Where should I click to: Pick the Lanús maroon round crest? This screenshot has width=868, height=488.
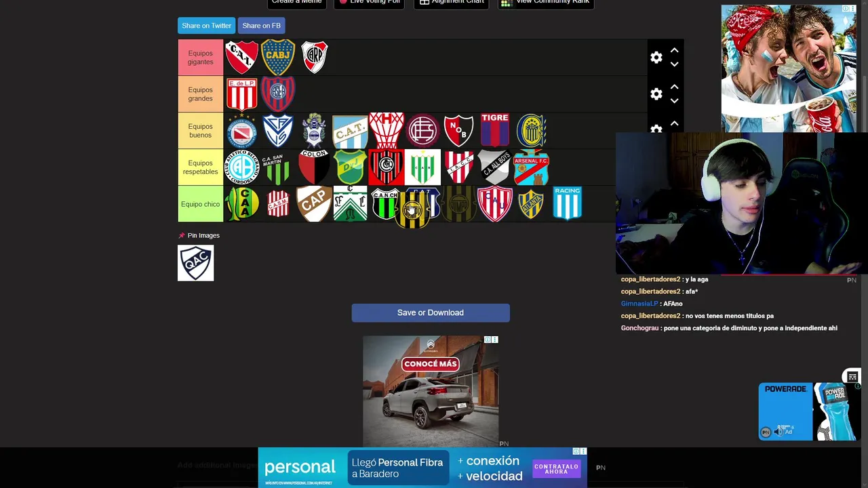[x=422, y=131]
